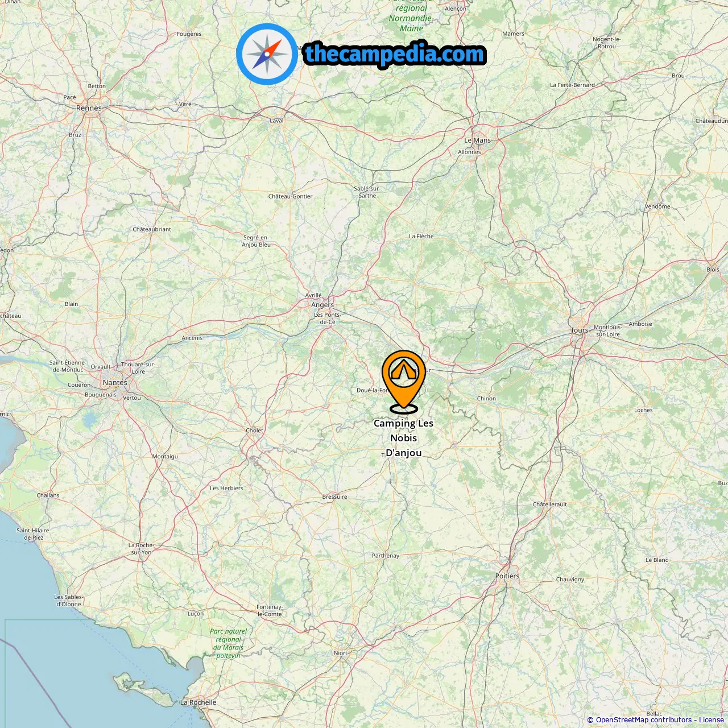Click the Tours city label
Screen dimensions: 728x728
click(579, 330)
